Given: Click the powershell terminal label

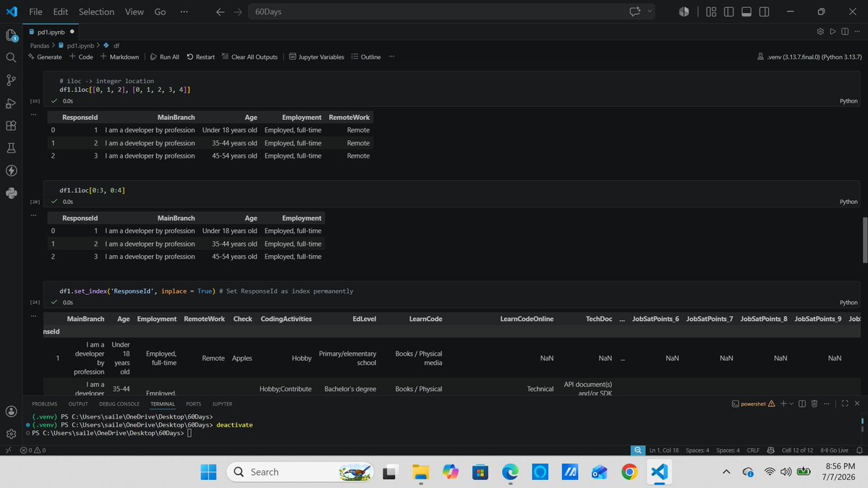Looking at the screenshot, I should click(754, 403).
